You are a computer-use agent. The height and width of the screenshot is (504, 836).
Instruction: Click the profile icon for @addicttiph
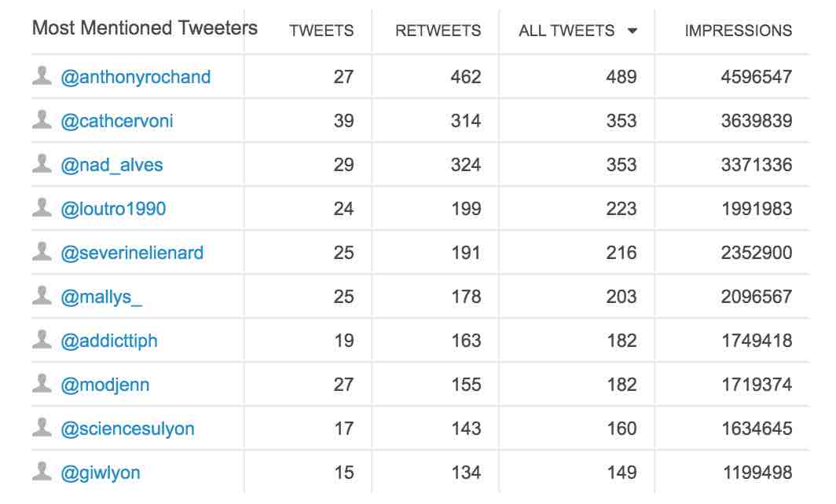click(42, 340)
